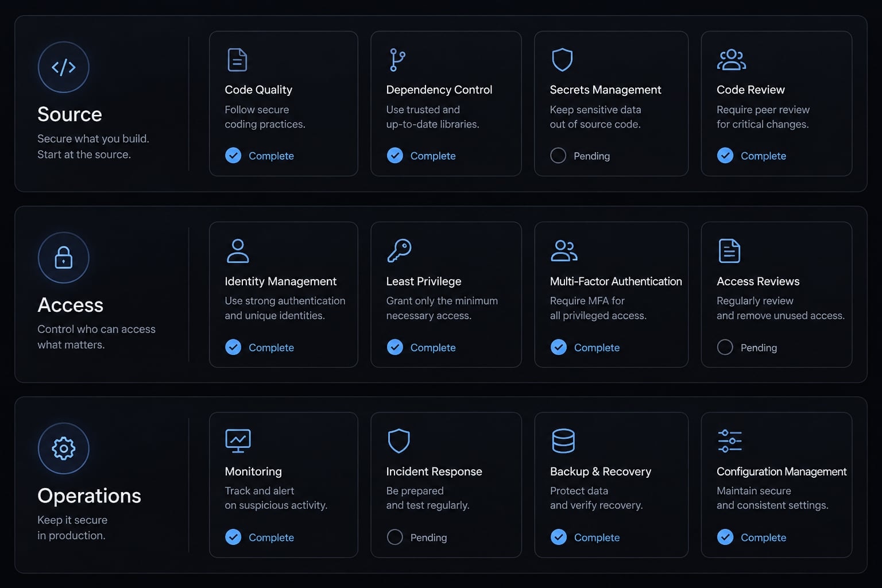Click the Code Review people icon
The height and width of the screenshot is (588, 882).
pos(732,60)
